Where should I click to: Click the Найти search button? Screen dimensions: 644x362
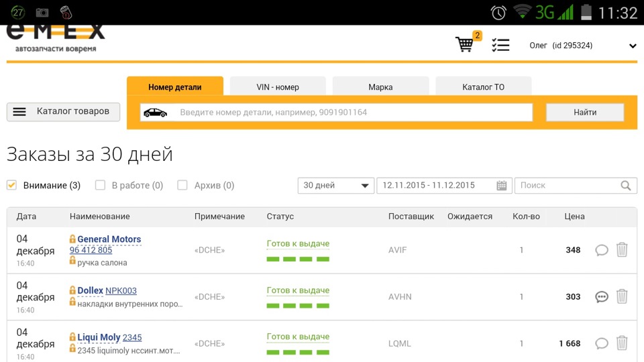(585, 113)
